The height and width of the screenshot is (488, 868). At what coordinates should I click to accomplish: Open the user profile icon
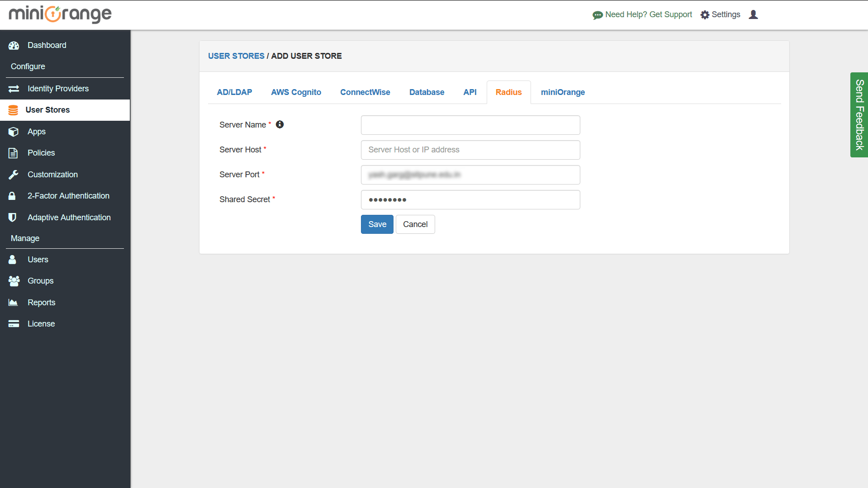click(753, 14)
